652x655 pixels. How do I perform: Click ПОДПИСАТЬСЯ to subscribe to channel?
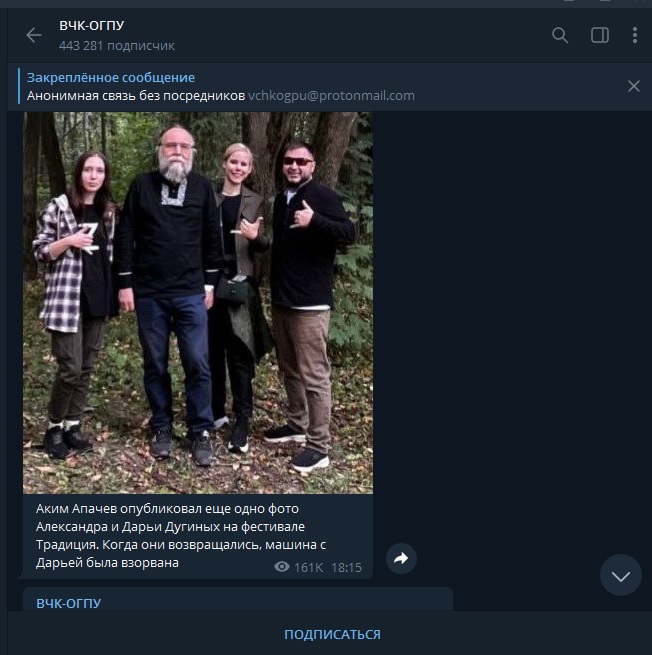pos(332,634)
